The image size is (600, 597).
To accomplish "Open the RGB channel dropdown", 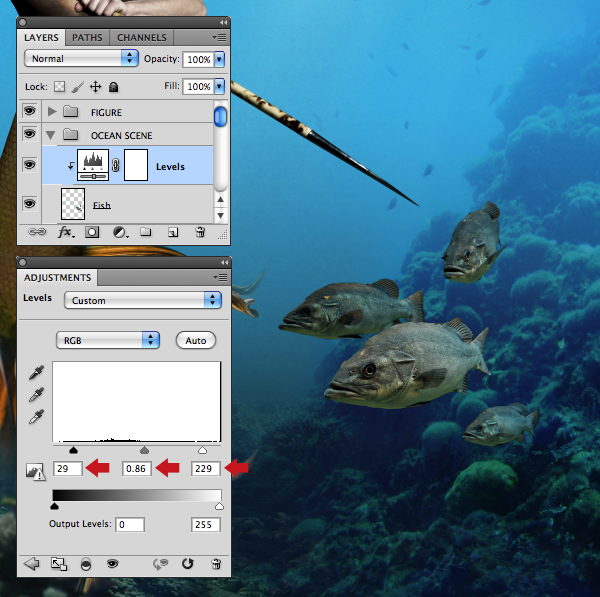I will 108,340.
